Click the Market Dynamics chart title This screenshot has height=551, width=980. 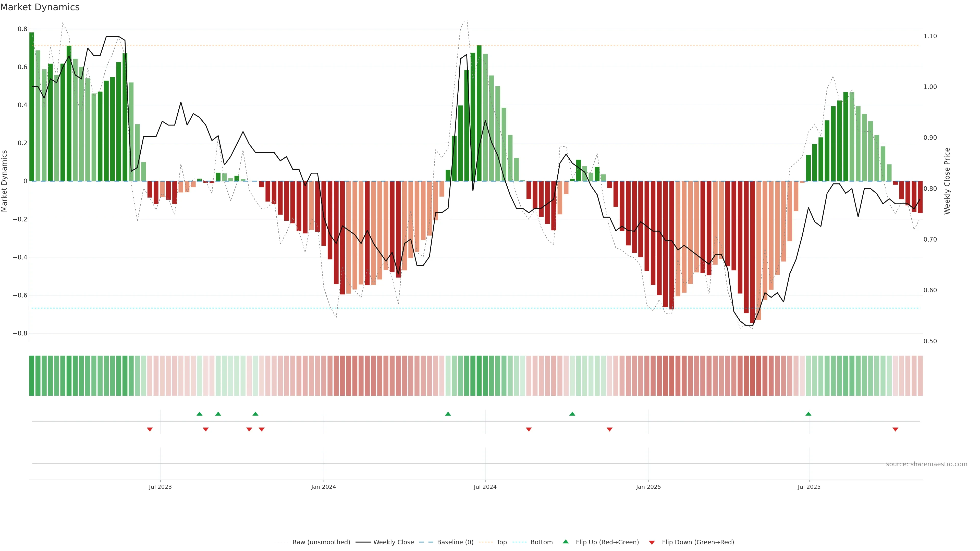40,7
